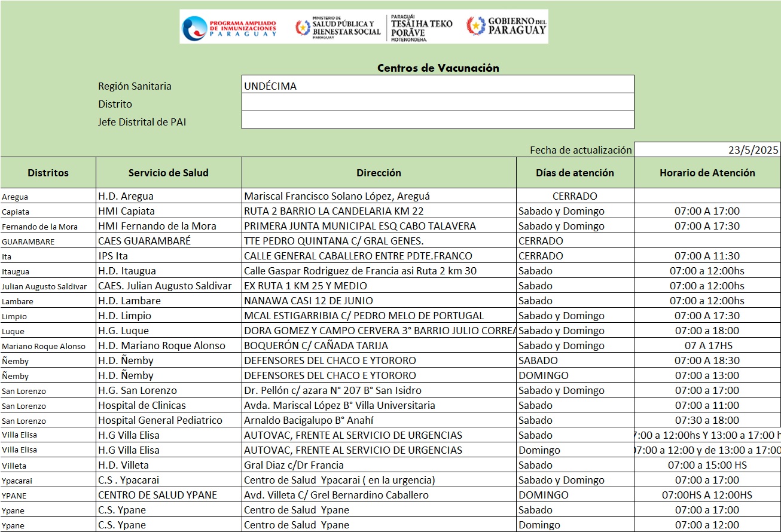Select the CAES GUARAMBARÉ cell

[x=169, y=241]
